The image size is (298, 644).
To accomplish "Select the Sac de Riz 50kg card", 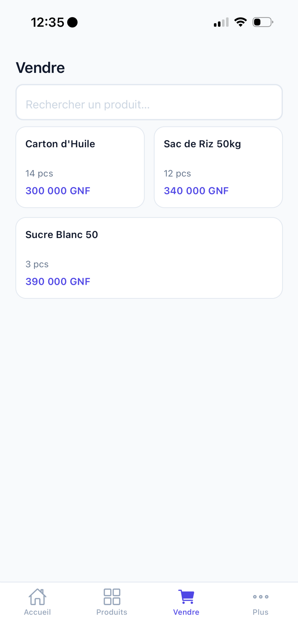I will point(218,167).
